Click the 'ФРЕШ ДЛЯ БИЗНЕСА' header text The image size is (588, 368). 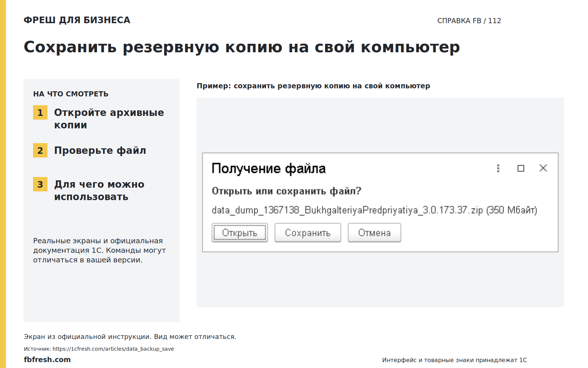click(x=77, y=20)
